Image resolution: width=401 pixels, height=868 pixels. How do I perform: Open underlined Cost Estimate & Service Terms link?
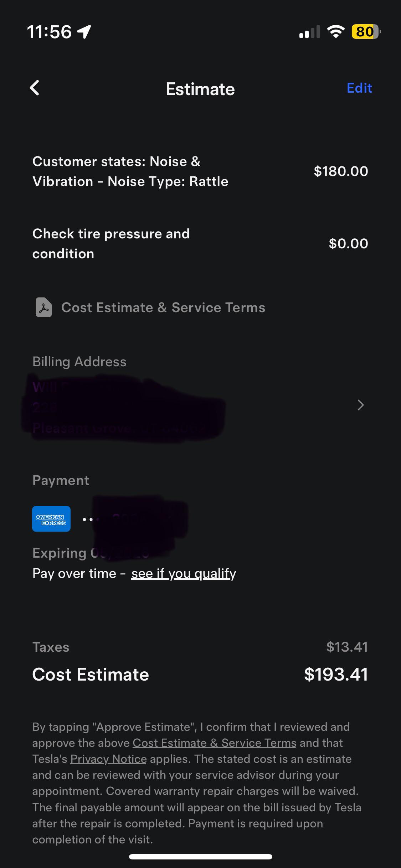pyautogui.click(x=214, y=743)
